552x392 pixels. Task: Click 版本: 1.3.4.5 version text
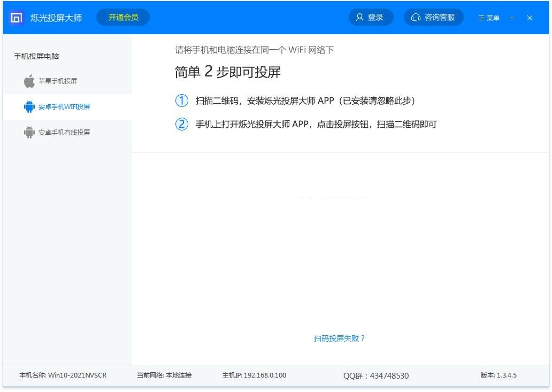499,375
